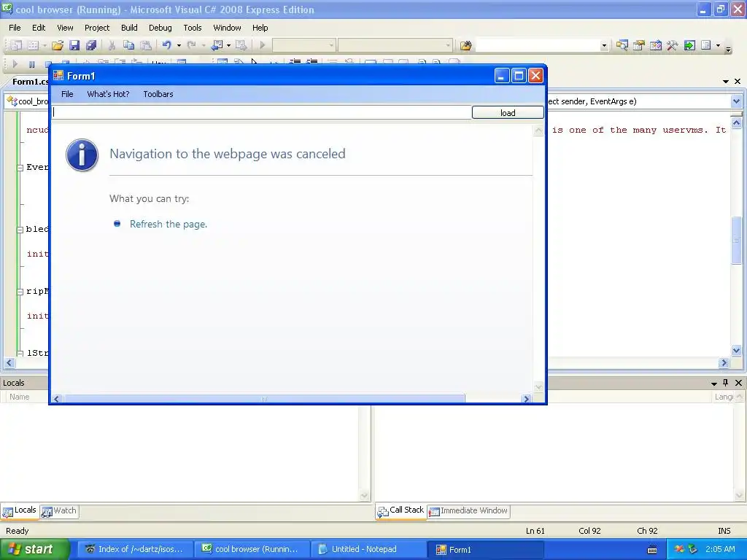Collapse the code region beside 'blec'
The image size is (747, 560).
coord(20,230)
